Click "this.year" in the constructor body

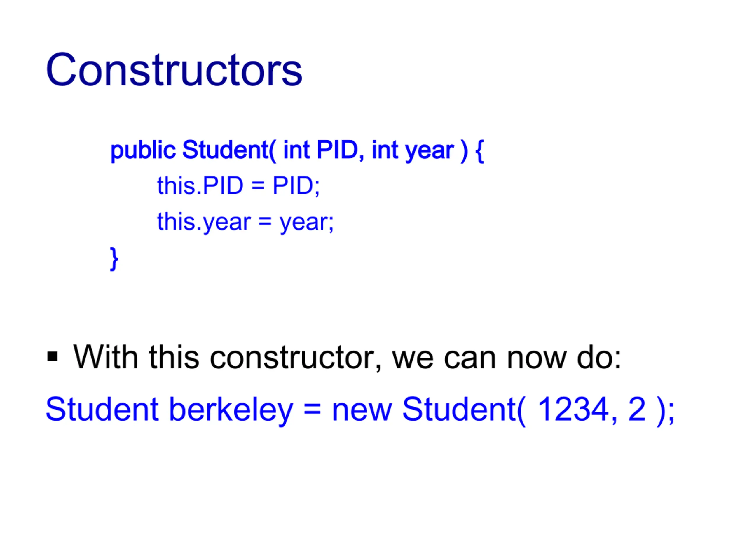(x=204, y=222)
